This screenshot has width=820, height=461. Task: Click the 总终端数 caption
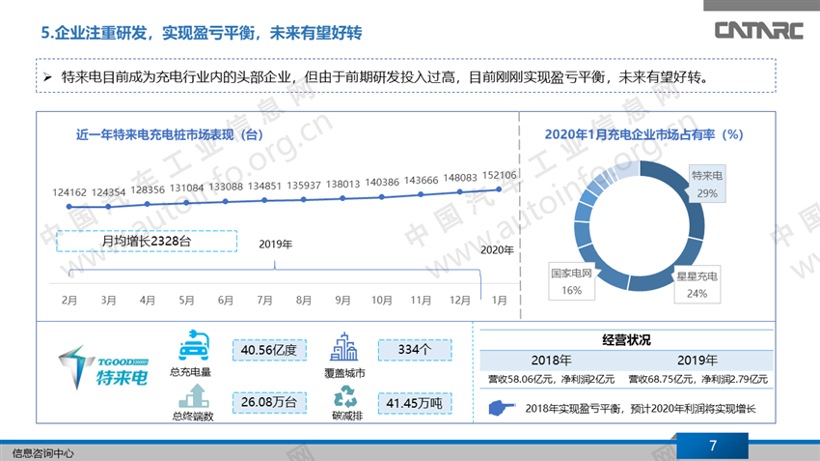pyautogui.click(x=192, y=417)
